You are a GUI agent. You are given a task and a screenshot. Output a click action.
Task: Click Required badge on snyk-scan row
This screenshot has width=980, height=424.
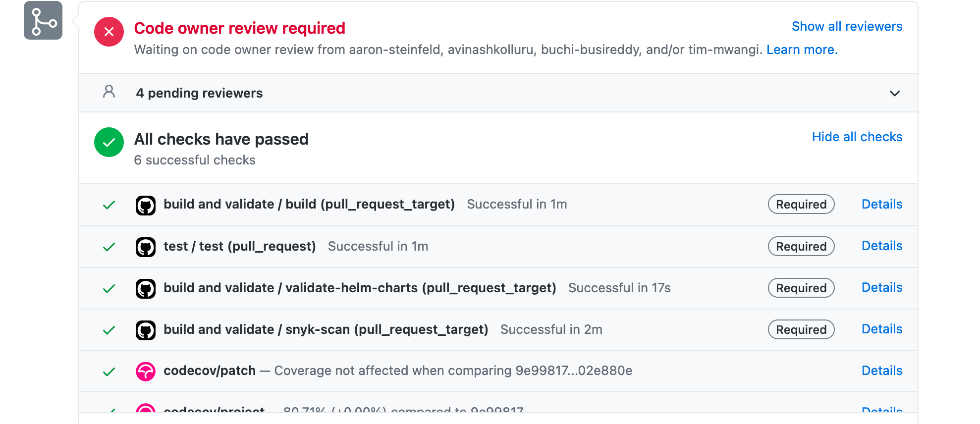click(801, 329)
